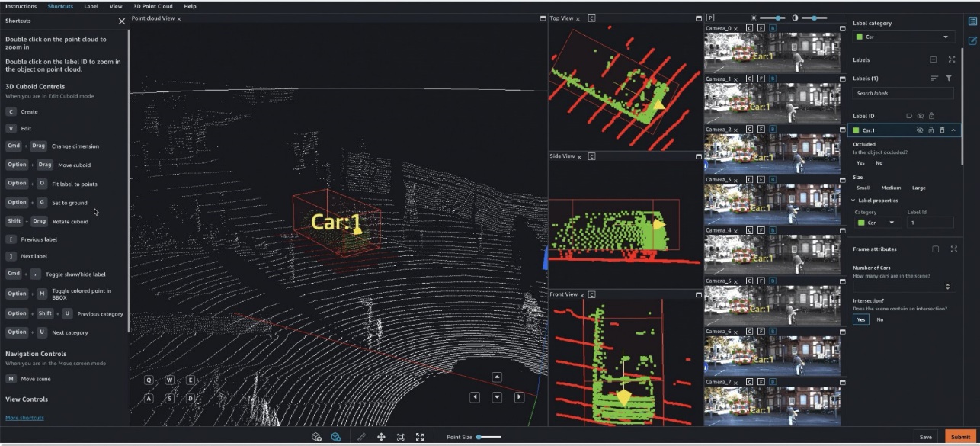Screen dimensions: 980x446
Task: Click the Submit button
Action: click(960, 437)
